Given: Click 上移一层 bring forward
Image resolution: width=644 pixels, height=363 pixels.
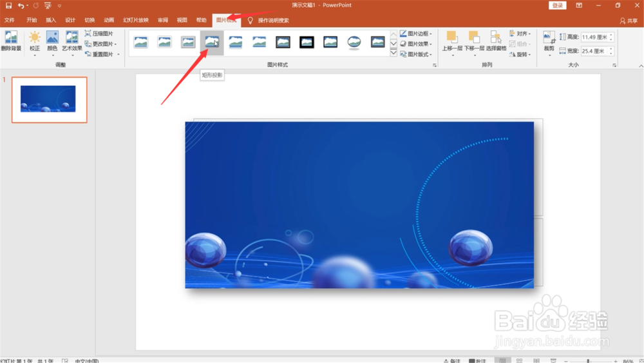Looking at the screenshot, I should (x=452, y=43).
